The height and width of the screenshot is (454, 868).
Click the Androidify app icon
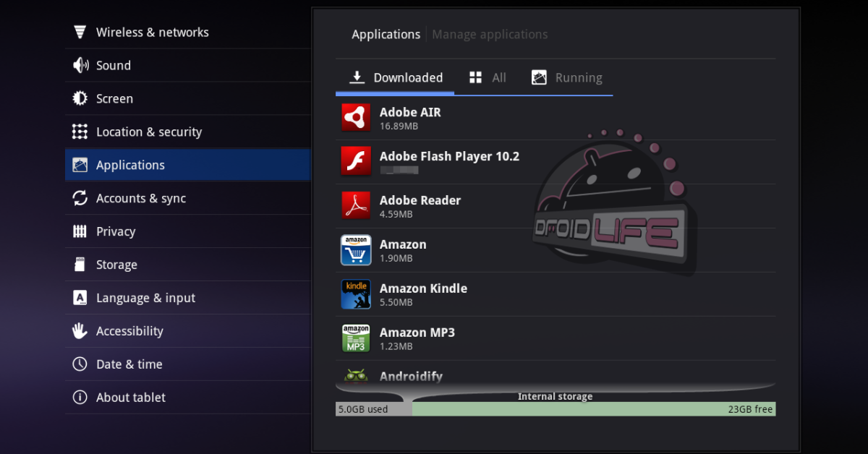355,375
